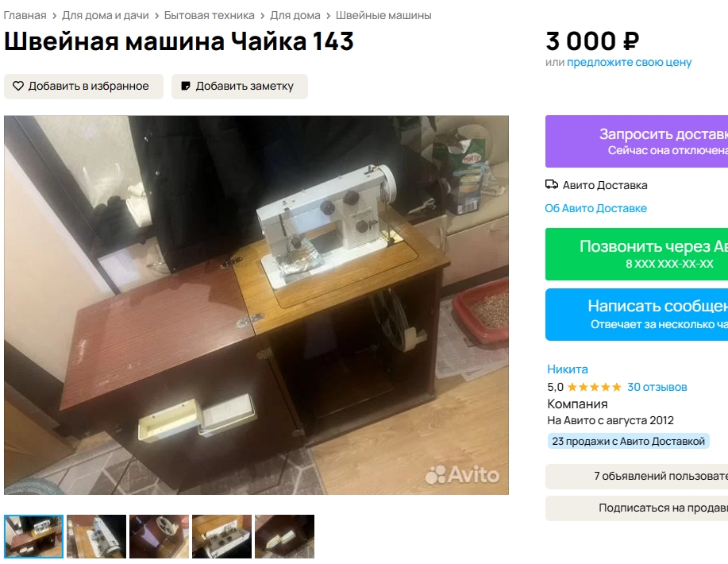Open Для дома breadcrumb link
728x564 pixels.
[295, 15]
